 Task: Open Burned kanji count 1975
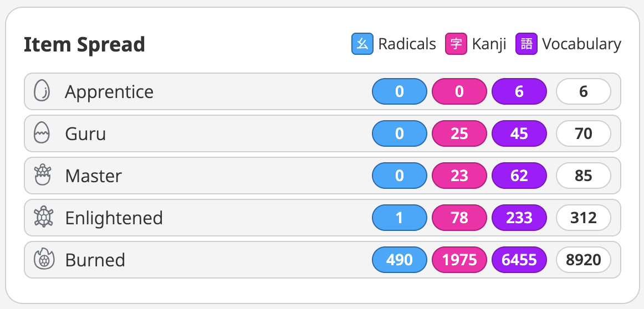click(459, 260)
